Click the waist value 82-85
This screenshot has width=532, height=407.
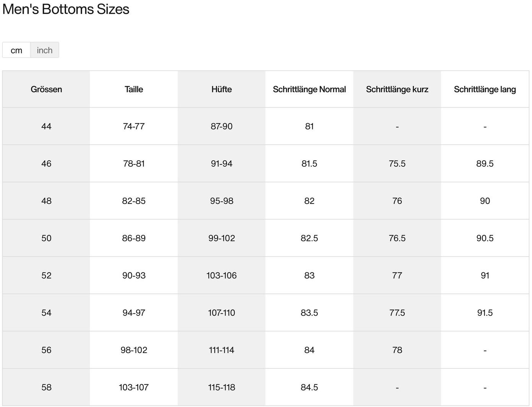tap(134, 201)
